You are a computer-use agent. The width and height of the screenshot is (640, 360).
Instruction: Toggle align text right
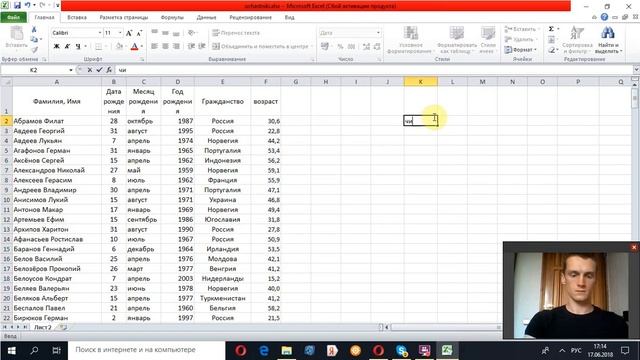coord(176,46)
